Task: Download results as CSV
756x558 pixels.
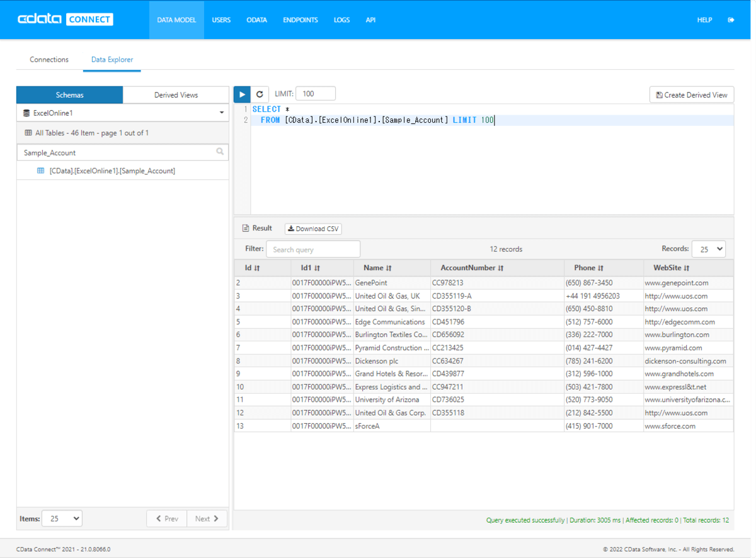Action: tap(313, 229)
